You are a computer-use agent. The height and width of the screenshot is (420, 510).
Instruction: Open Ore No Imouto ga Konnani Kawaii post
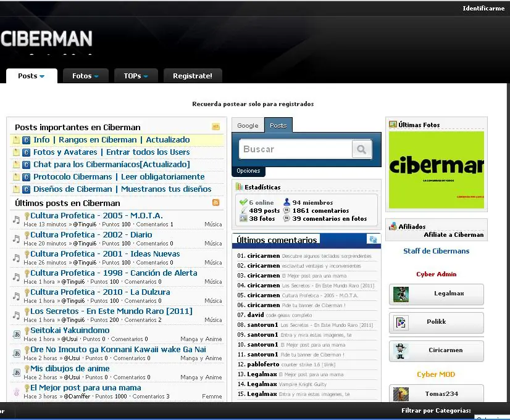(118, 350)
